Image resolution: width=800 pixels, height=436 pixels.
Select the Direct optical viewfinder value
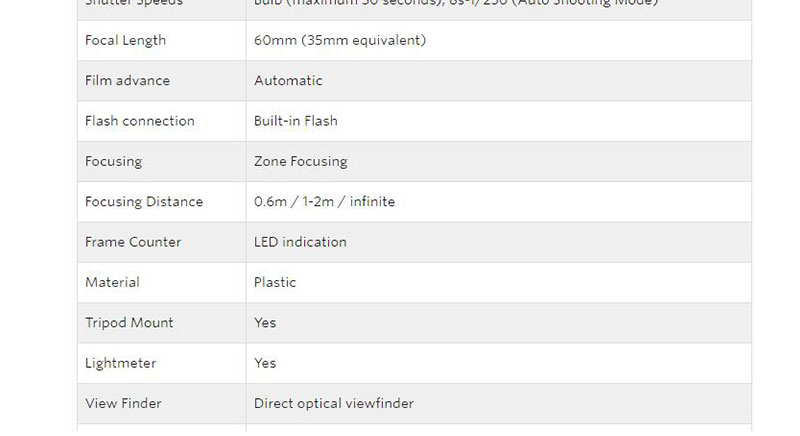[x=334, y=403]
